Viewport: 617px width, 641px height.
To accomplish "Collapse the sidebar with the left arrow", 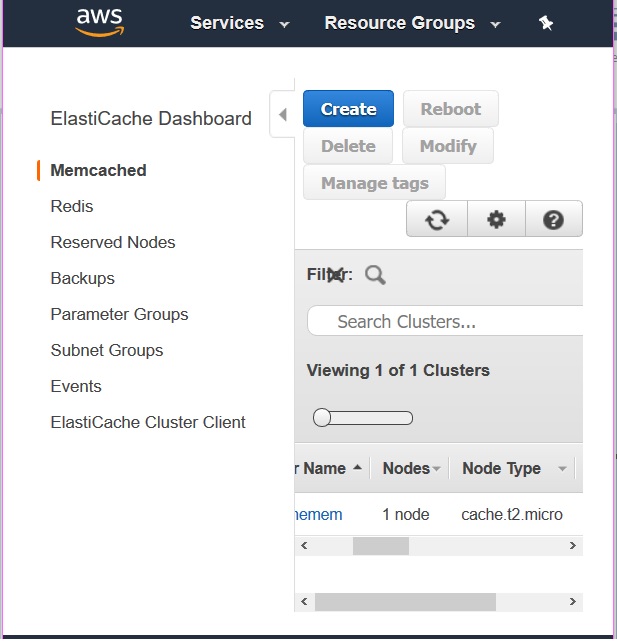I will (x=282, y=114).
